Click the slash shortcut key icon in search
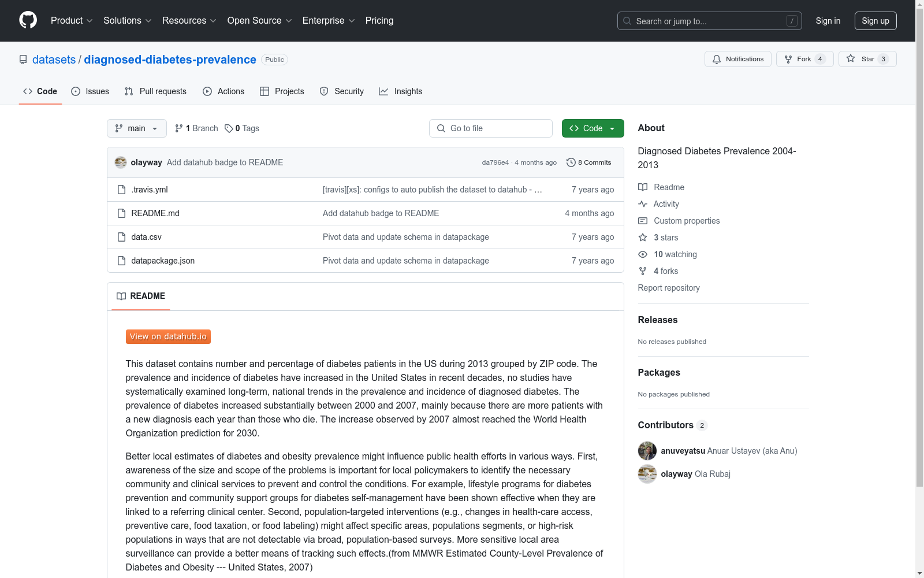924x578 pixels. pos(792,21)
